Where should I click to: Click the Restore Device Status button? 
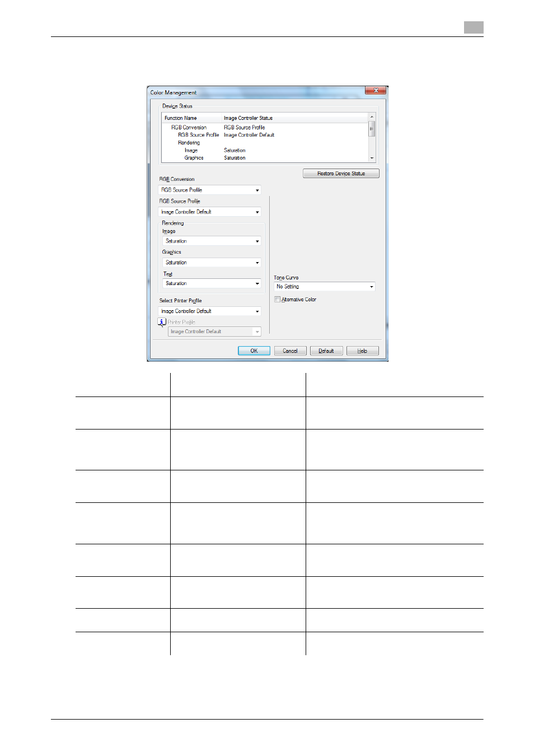point(341,174)
